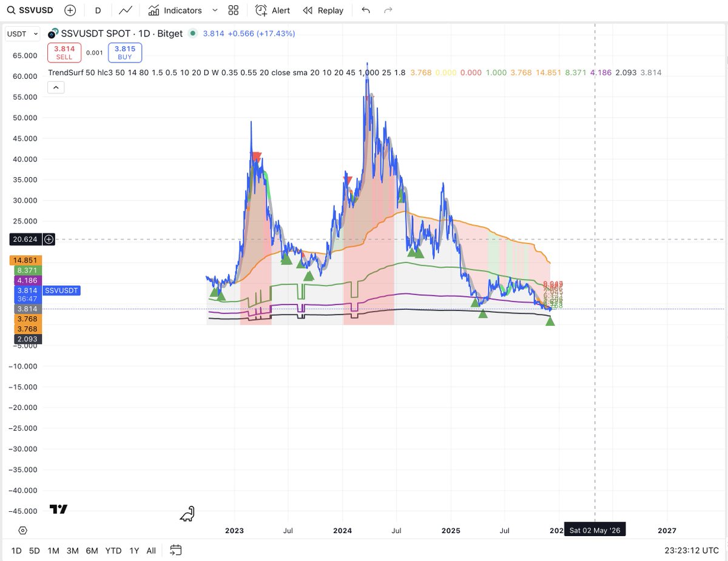Open chart settings gear icon
Image resolution: width=728 pixels, height=561 pixels.
click(x=22, y=530)
